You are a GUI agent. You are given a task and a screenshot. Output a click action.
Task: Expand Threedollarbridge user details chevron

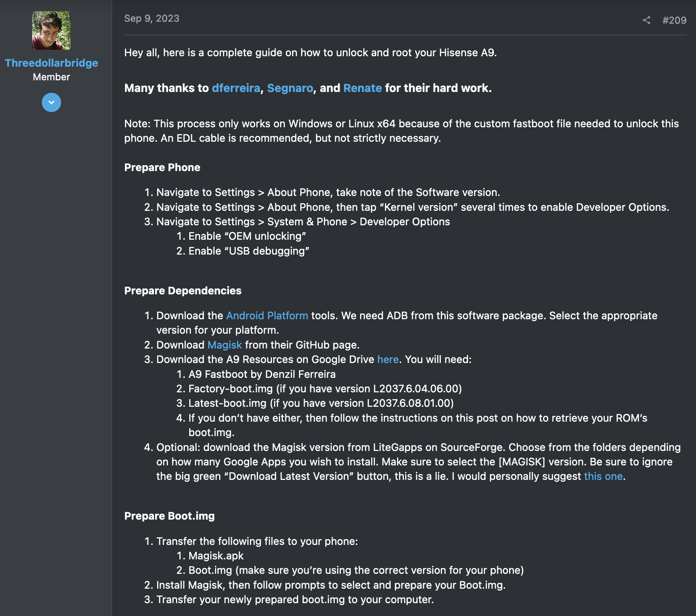tap(51, 102)
